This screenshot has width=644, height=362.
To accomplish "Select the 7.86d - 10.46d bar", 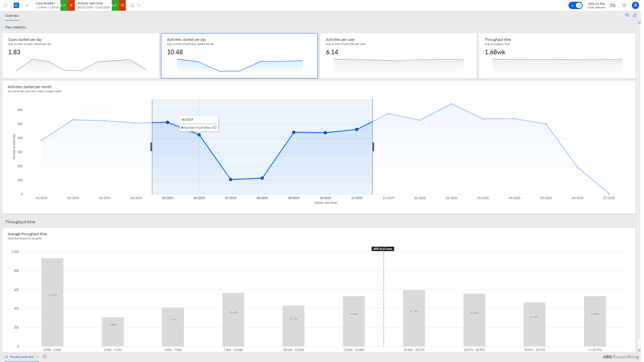I will point(233,320).
